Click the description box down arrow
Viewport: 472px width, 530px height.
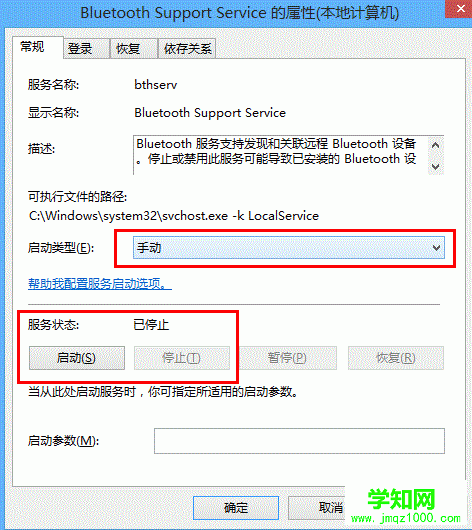click(x=435, y=166)
